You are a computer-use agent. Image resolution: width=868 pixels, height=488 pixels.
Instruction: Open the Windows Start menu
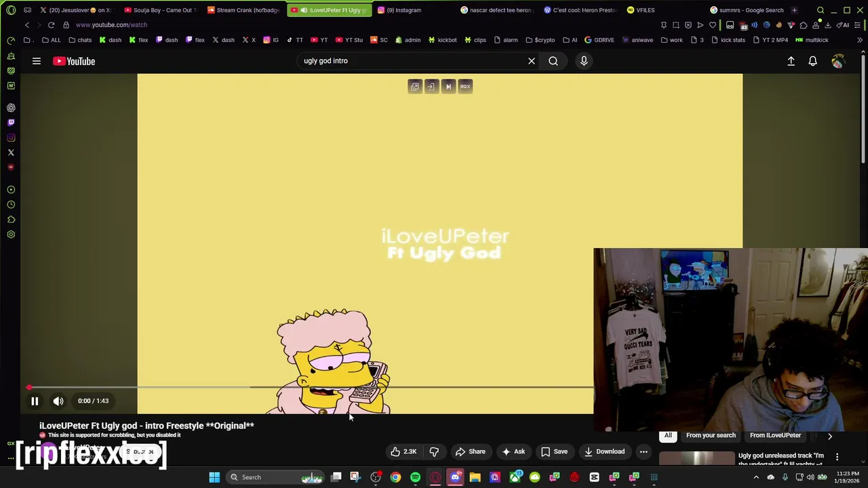pyautogui.click(x=214, y=477)
